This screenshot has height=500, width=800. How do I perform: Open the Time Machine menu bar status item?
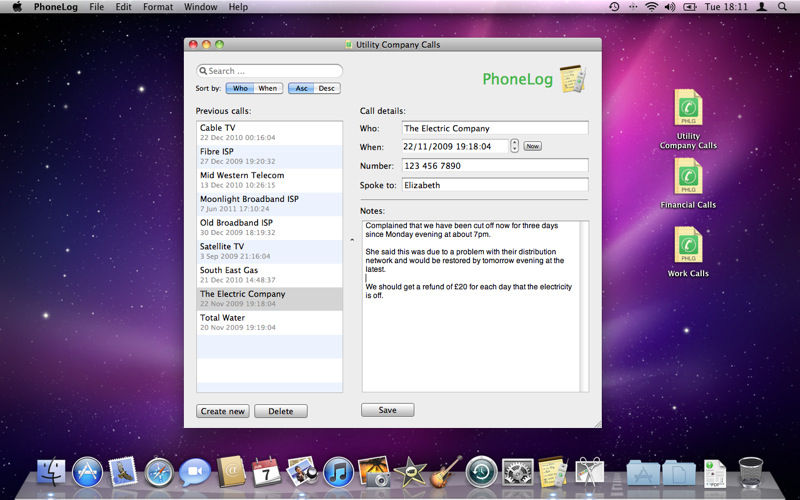(614, 7)
